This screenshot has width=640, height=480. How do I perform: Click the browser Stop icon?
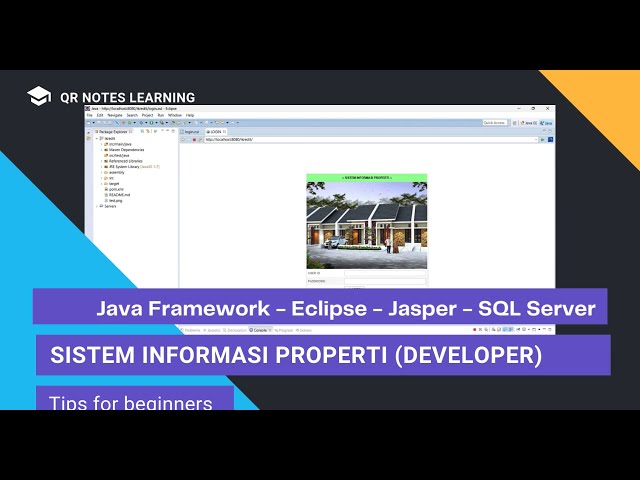coord(194,140)
